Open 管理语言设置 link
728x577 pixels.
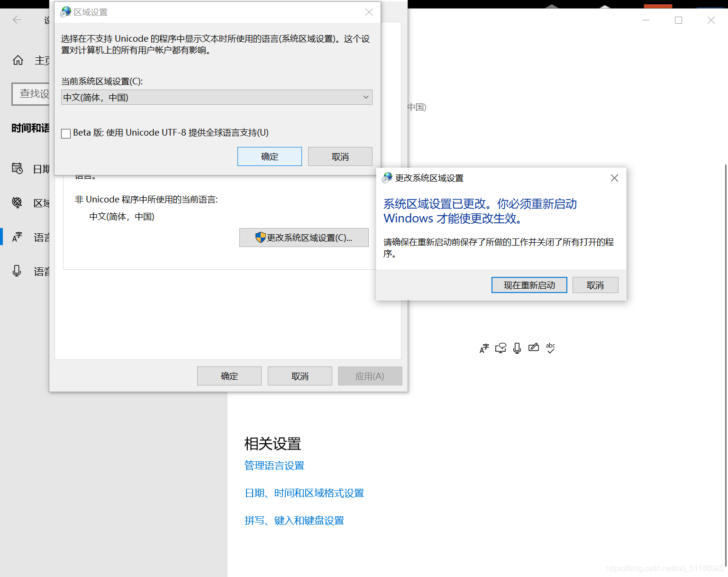274,466
